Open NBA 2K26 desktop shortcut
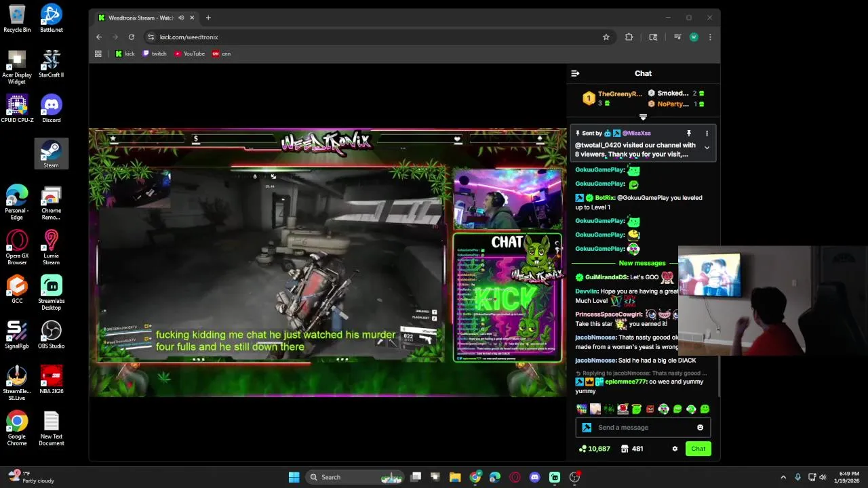Image resolution: width=868 pixels, height=488 pixels. 52,380
